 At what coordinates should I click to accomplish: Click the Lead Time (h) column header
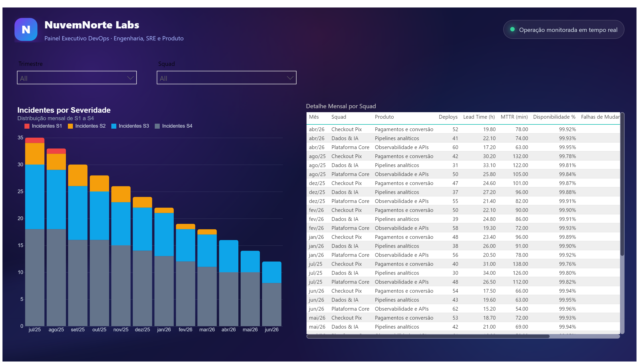(x=479, y=117)
